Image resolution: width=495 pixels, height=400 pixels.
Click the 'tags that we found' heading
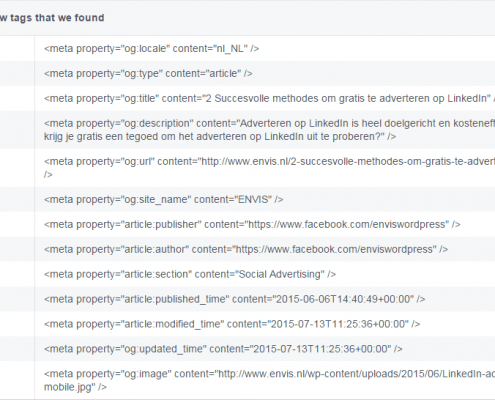[x=57, y=18]
